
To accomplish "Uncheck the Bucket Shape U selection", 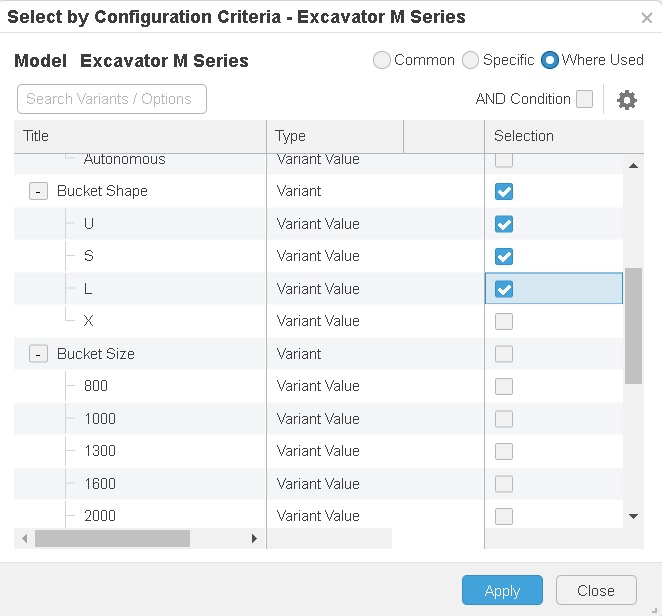I will (x=504, y=224).
